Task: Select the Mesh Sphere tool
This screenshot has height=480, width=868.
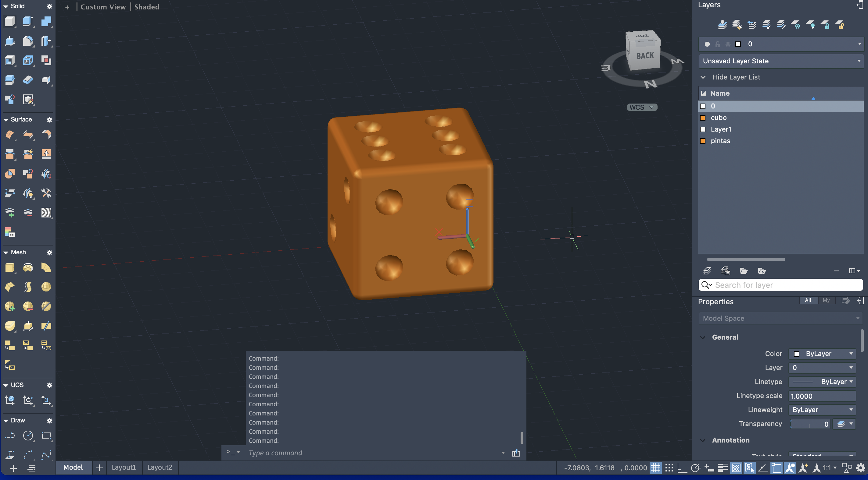Action: pyautogui.click(x=46, y=287)
